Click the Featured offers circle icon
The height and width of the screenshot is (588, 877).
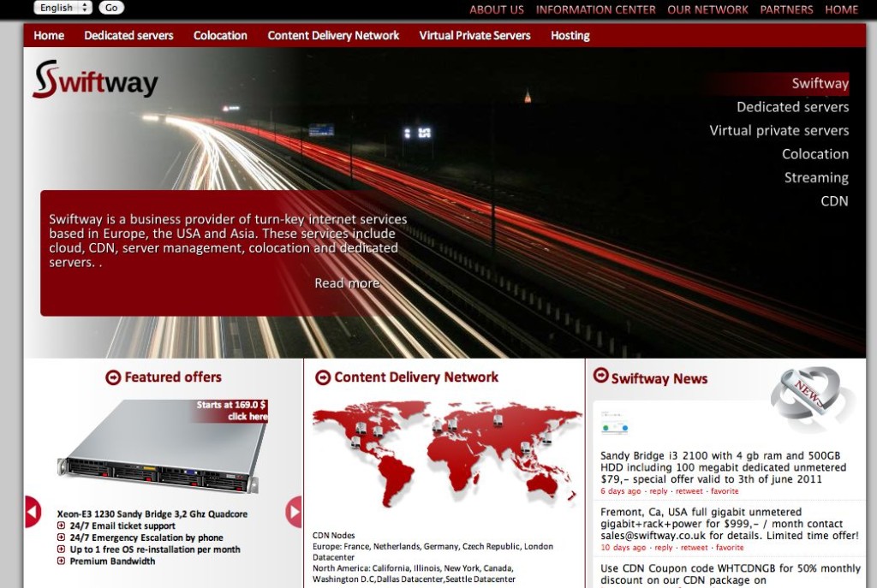(113, 377)
